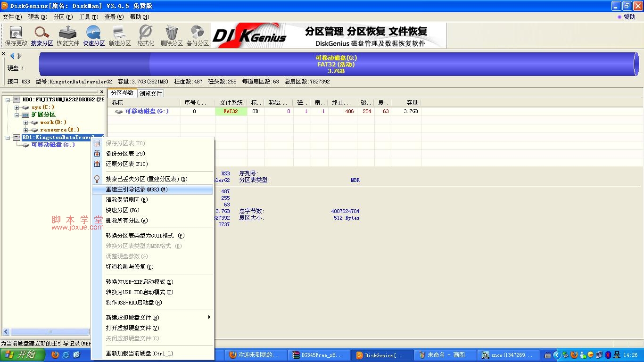The image size is (644, 362).
Task: Click the RD1 Kingston disk icon
Action: pyautogui.click(x=17, y=138)
